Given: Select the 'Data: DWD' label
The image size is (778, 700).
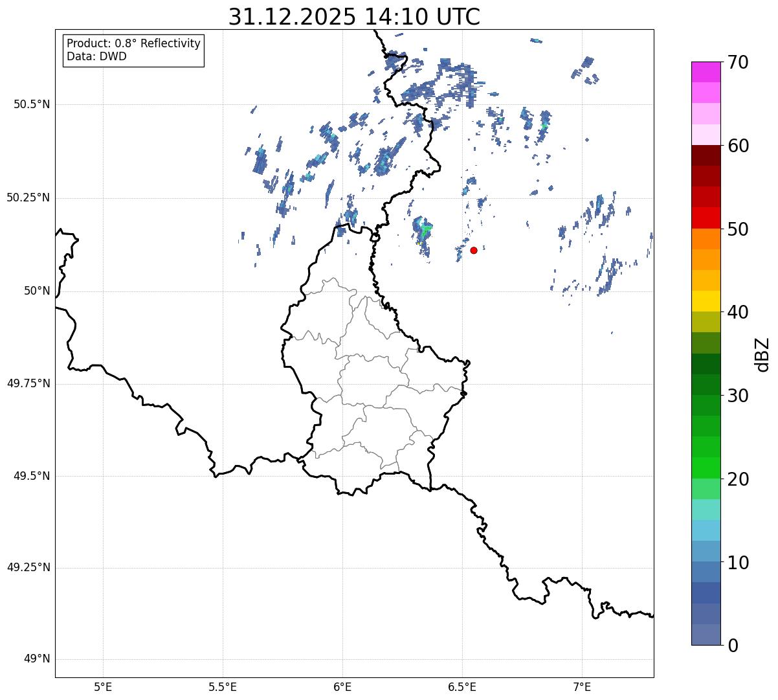Looking at the screenshot, I should pyautogui.click(x=96, y=56).
